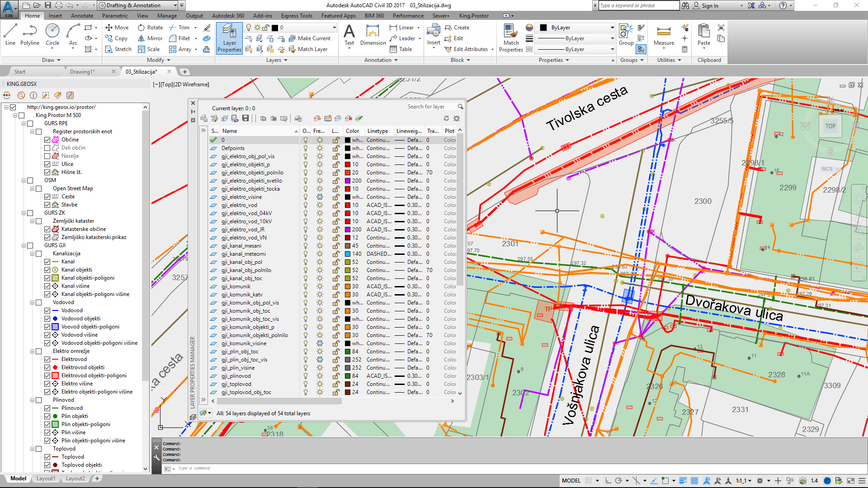This screenshot has height=488, width=868.
Task: Click color swatch for gji_kanal_meteorni layer
Action: 348,254
